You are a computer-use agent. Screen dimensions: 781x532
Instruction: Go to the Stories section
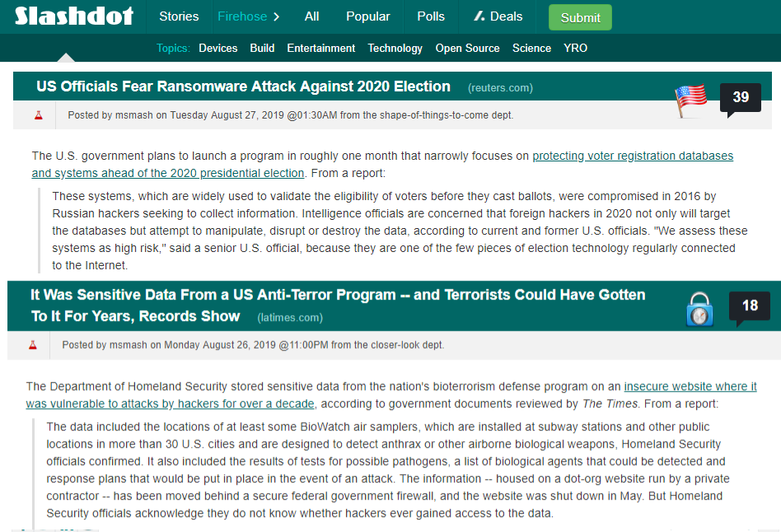tap(179, 16)
